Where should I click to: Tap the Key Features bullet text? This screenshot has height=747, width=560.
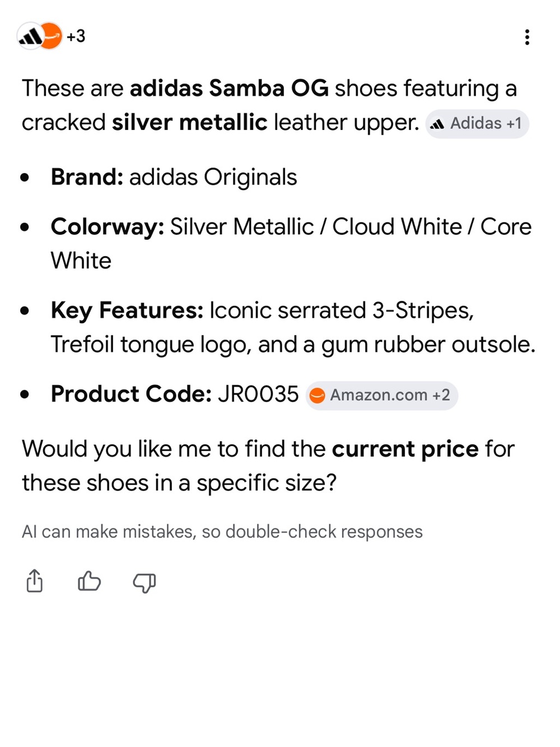pyautogui.click(x=293, y=327)
